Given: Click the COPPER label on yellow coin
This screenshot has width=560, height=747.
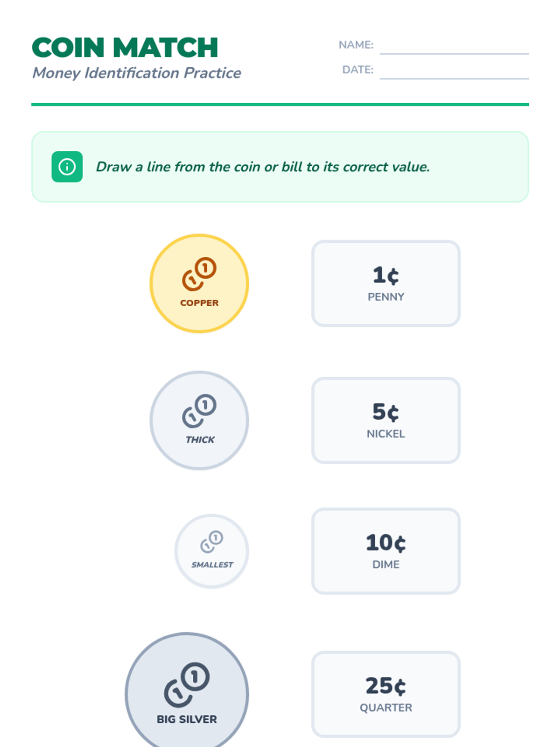Looking at the screenshot, I should [x=199, y=303].
